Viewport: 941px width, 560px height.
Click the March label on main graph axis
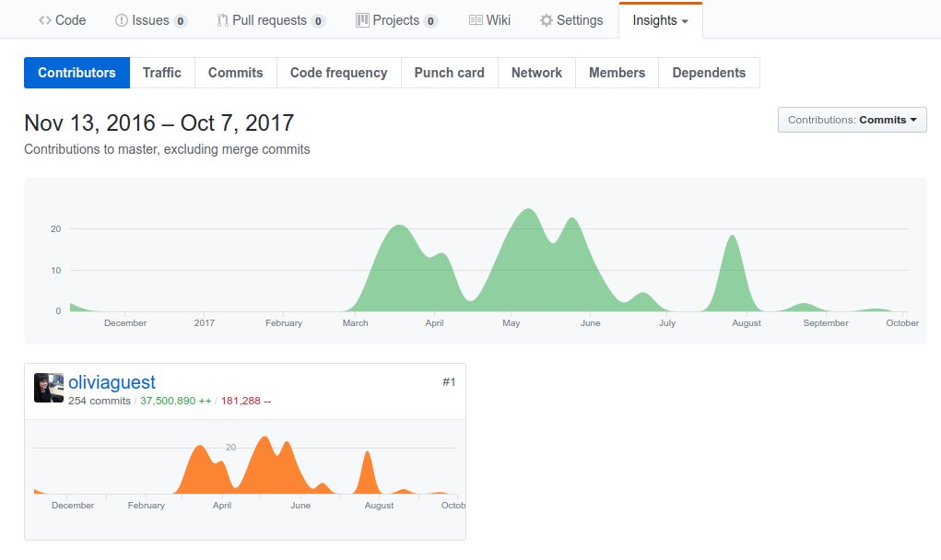click(x=355, y=323)
